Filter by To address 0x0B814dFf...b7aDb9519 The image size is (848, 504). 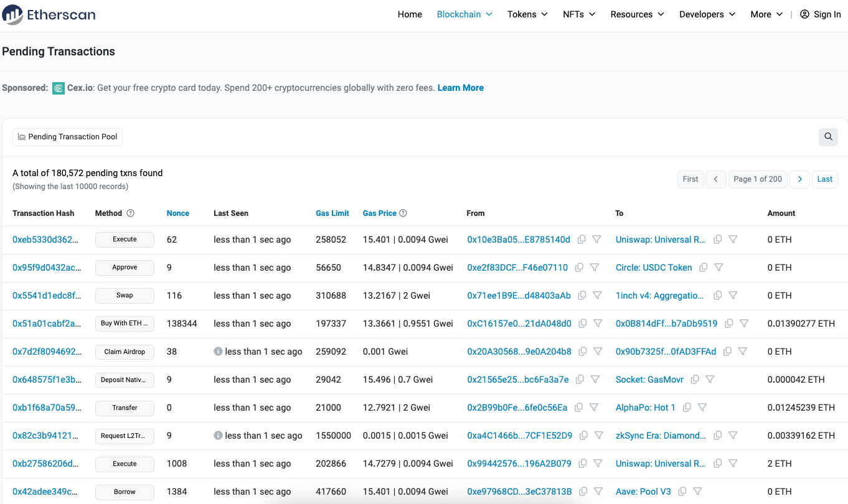(x=744, y=324)
